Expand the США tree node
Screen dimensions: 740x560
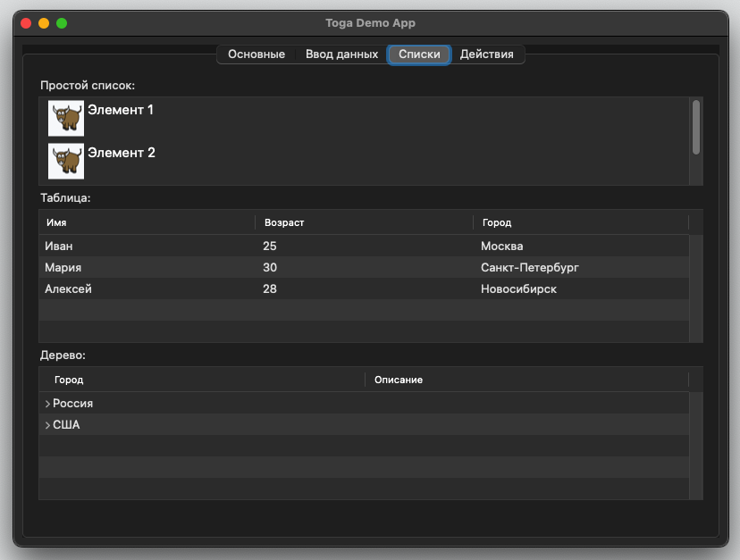point(47,425)
